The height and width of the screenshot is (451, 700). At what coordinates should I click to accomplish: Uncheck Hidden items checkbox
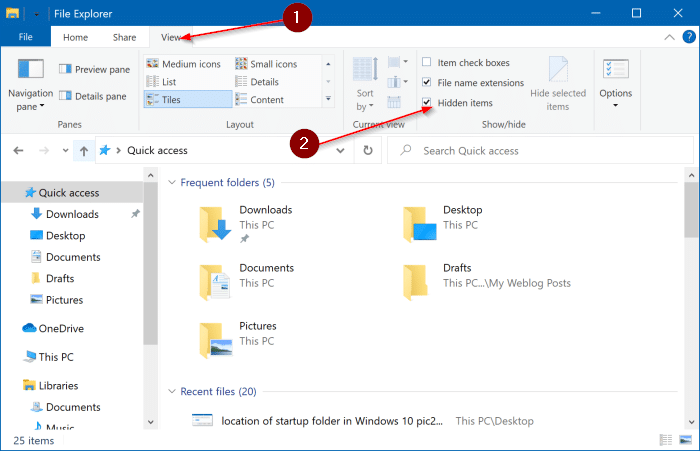click(426, 102)
